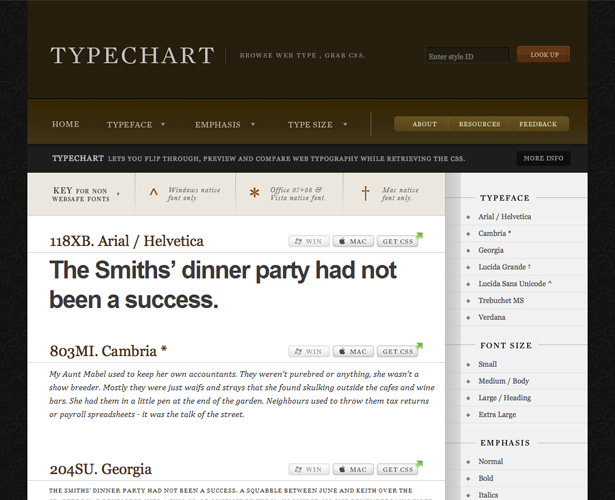Click the 204SU. Georgia heading

100,469
